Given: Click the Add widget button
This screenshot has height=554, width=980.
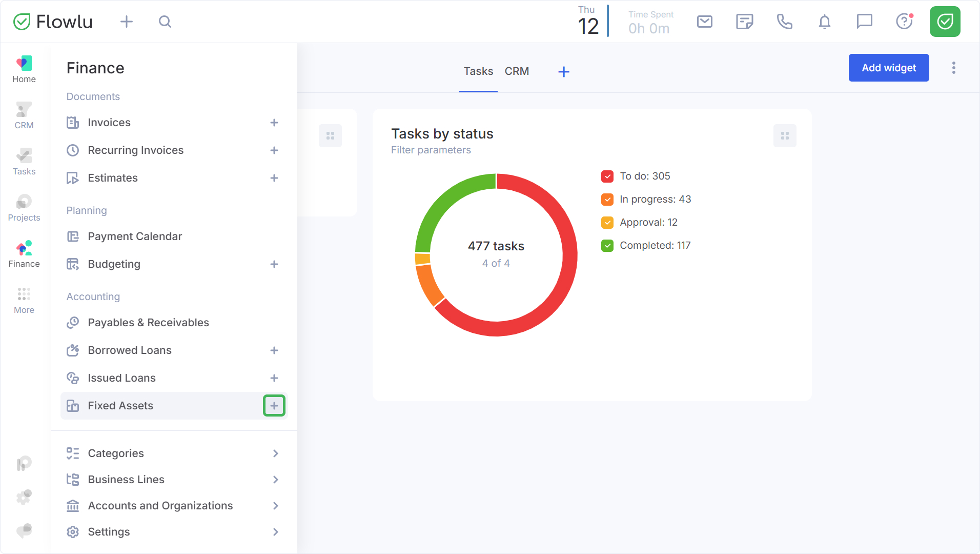Looking at the screenshot, I should (889, 68).
